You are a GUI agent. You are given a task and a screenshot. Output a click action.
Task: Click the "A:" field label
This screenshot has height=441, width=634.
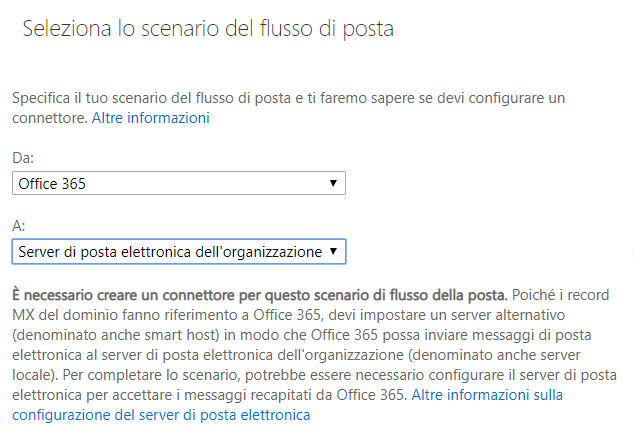pyautogui.click(x=19, y=226)
